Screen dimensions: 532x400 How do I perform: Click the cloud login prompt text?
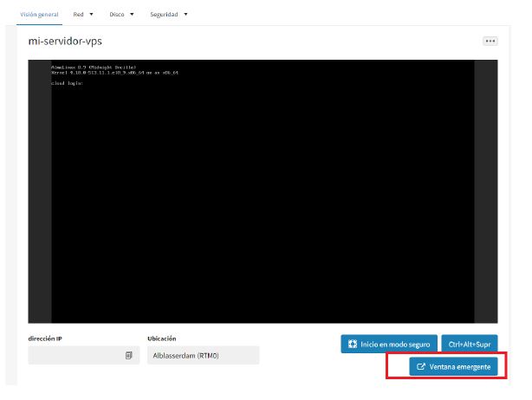[x=67, y=83]
